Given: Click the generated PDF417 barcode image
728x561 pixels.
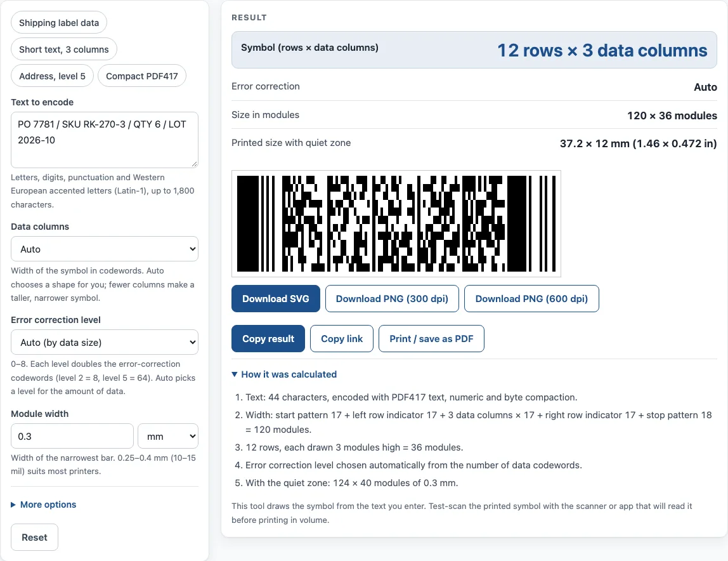Looking at the screenshot, I should pos(396,223).
